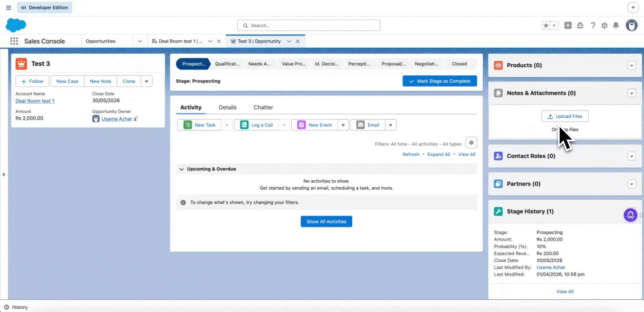
Task: Open the Notes & Attachments list menu
Action: (x=632, y=93)
